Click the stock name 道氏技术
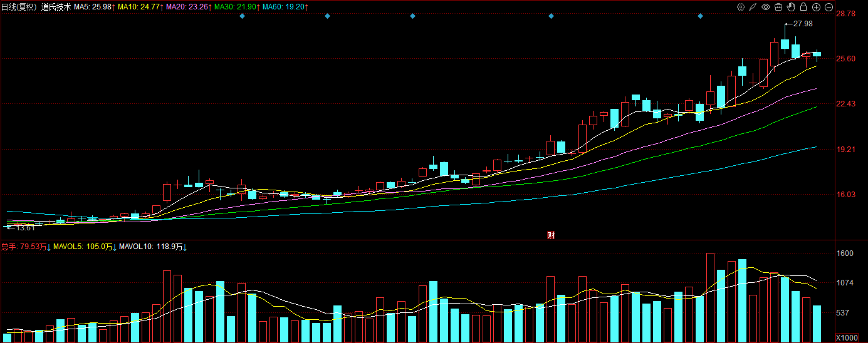 tap(56, 7)
